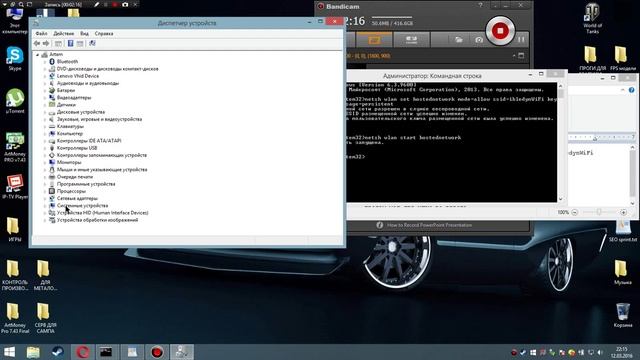This screenshot has height=360, width=640.
Task: Click the Forward arrow in Device Manager toolbar
Action: (x=46, y=43)
